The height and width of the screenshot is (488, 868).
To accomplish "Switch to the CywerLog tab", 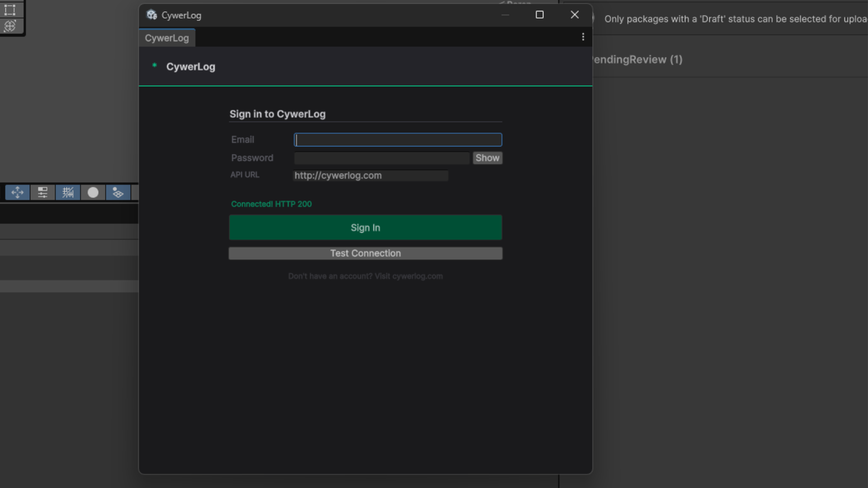I will [x=167, y=38].
